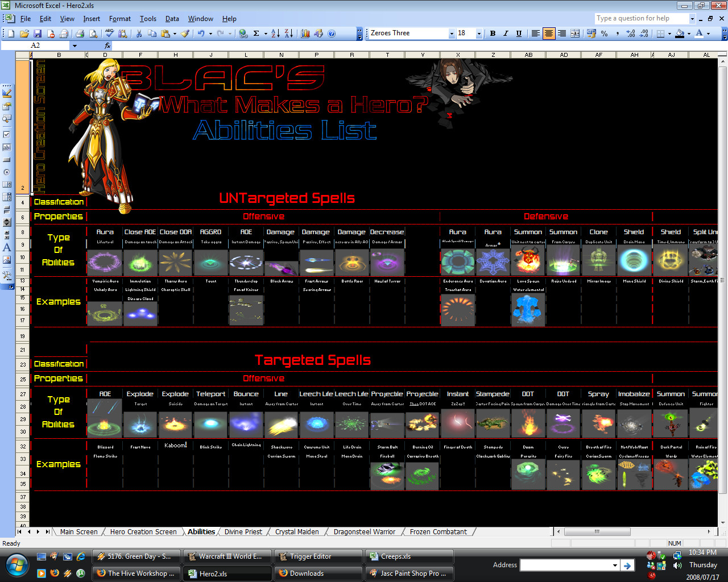This screenshot has width=728, height=582.
Task: Click the Paste clipboard icon
Action: [165, 34]
